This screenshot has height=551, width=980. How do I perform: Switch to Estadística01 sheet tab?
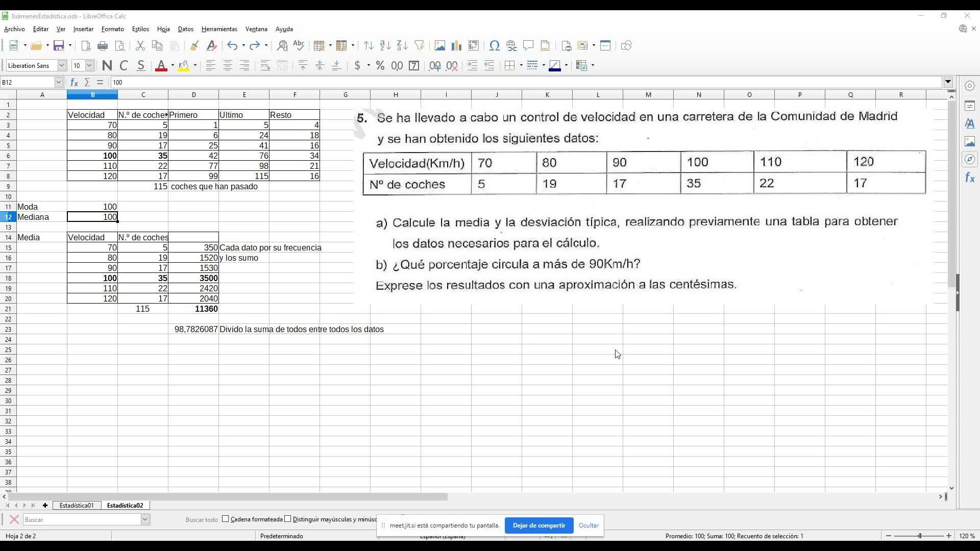(77, 505)
